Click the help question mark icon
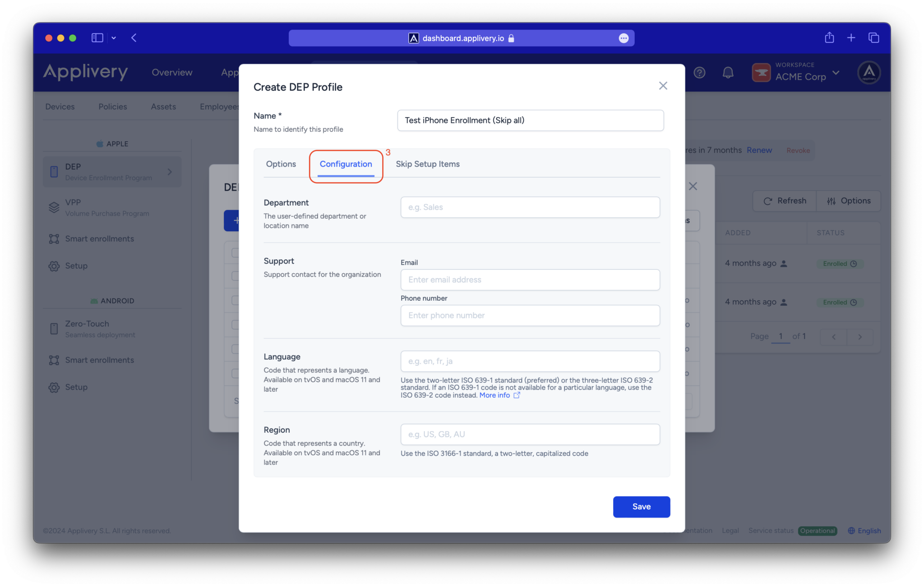The width and height of the screenshot is (924, 587). (699, 73)
